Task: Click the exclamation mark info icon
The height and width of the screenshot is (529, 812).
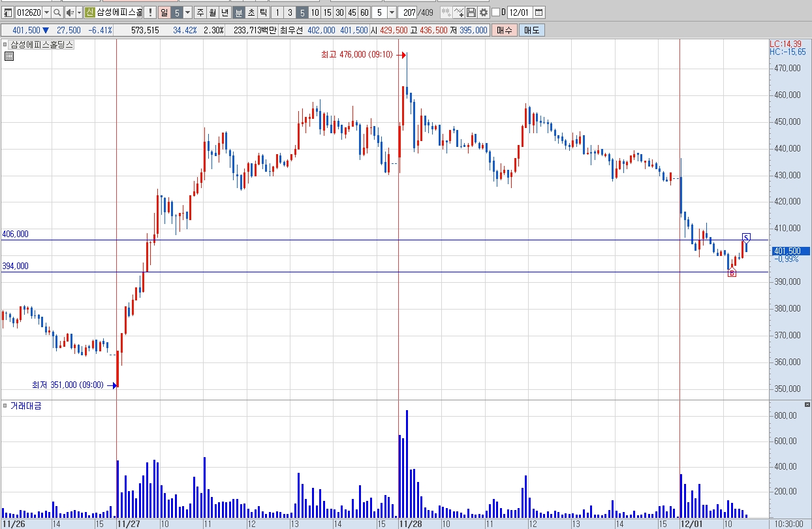Action: coord(150,12)
